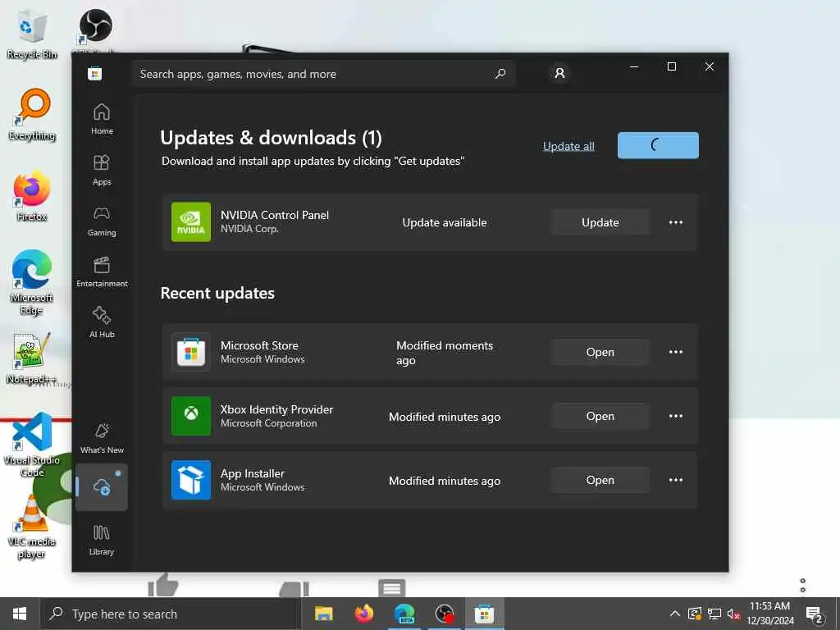Open more options for Microsoft Store row
The width and height of the screenshot is (840, 630).
point(676,352)
